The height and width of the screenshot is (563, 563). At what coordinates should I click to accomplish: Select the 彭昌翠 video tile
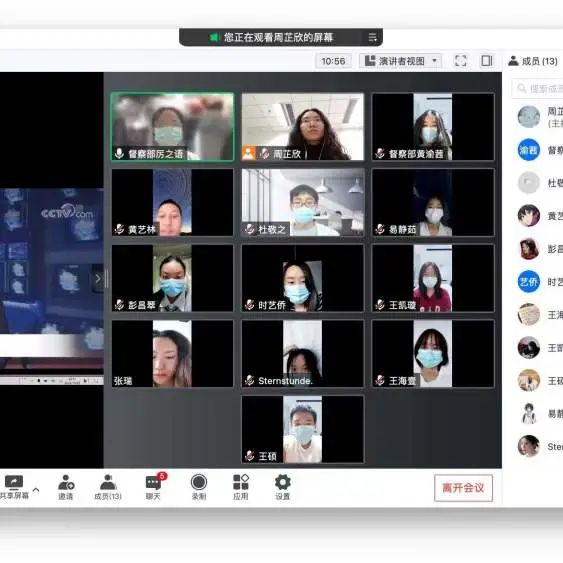pyautogui.click(x=173, y=278)
